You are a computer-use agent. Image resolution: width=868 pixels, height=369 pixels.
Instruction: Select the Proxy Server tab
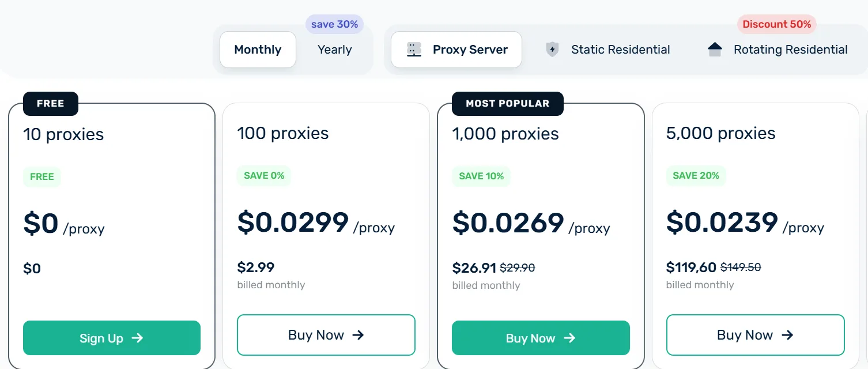click(456, 50)
